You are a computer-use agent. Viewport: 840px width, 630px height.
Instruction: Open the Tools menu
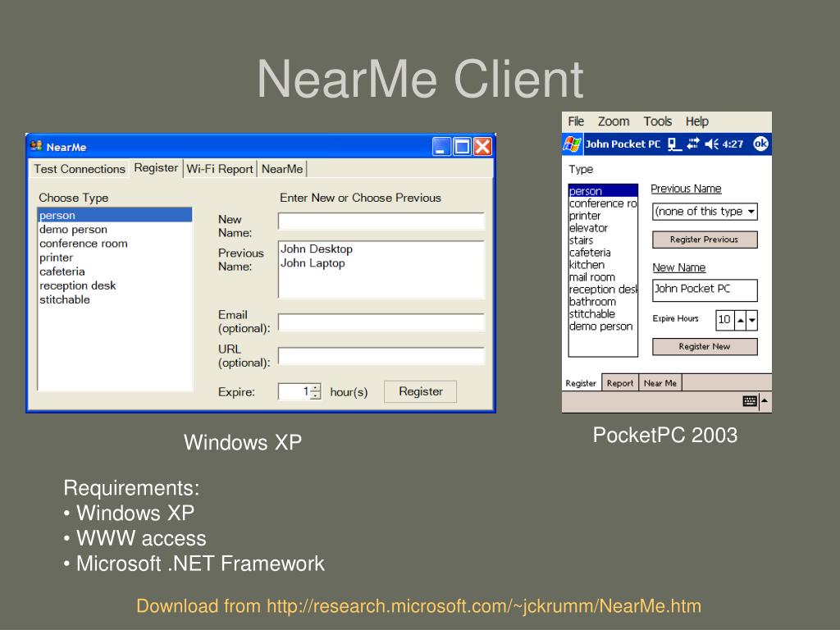point(657,121)
